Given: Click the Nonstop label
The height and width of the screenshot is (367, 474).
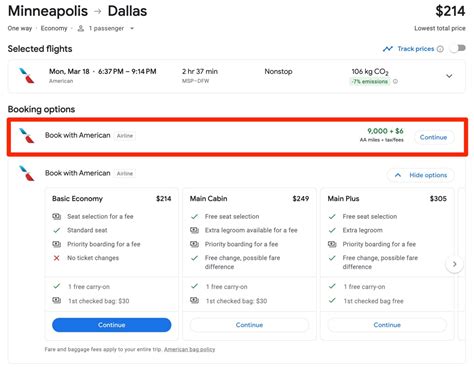Looking at the screenshot, I should click(278, 71).
